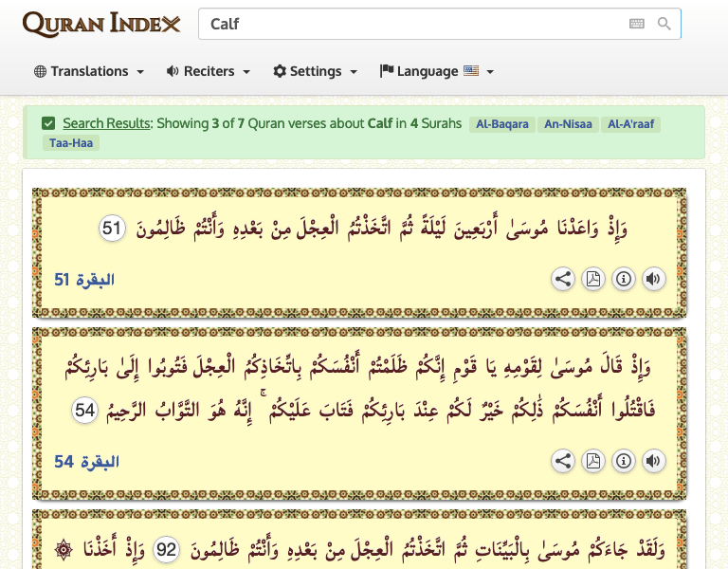This screenshot has width=728, height=569.
Task: Open the Translations dropdown
Action: (x=89, y=71)
